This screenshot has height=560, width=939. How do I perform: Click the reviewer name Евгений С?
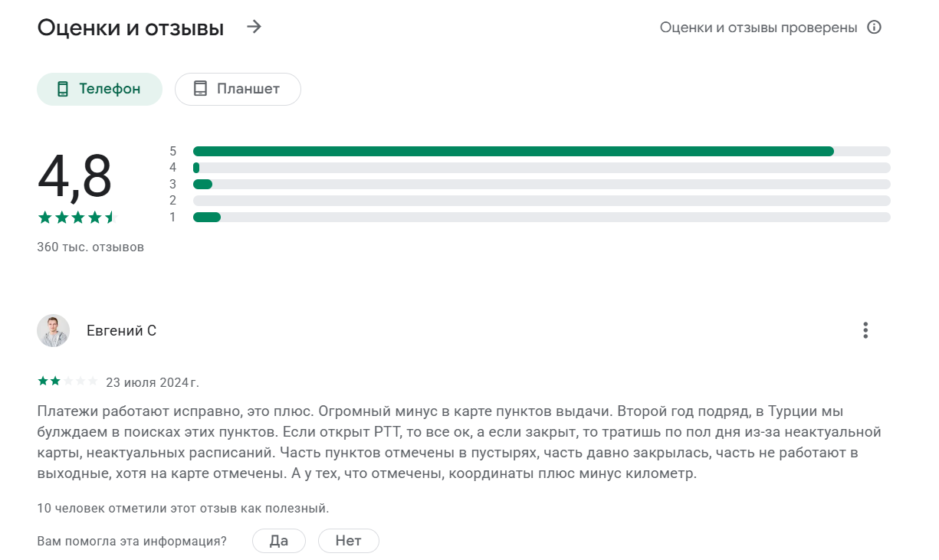(x=121, y=331)
